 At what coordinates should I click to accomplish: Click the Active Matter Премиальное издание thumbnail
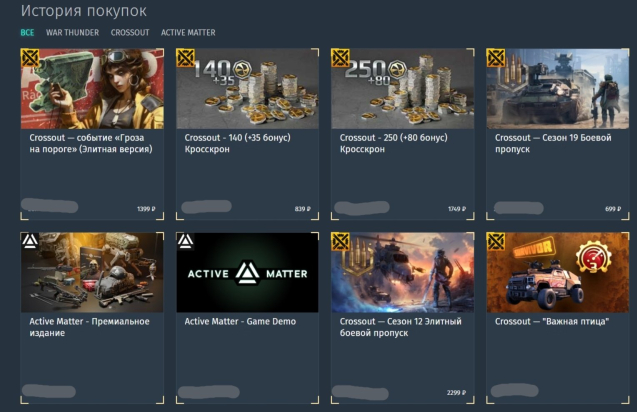pyautogui.click(x=92, y=272)
